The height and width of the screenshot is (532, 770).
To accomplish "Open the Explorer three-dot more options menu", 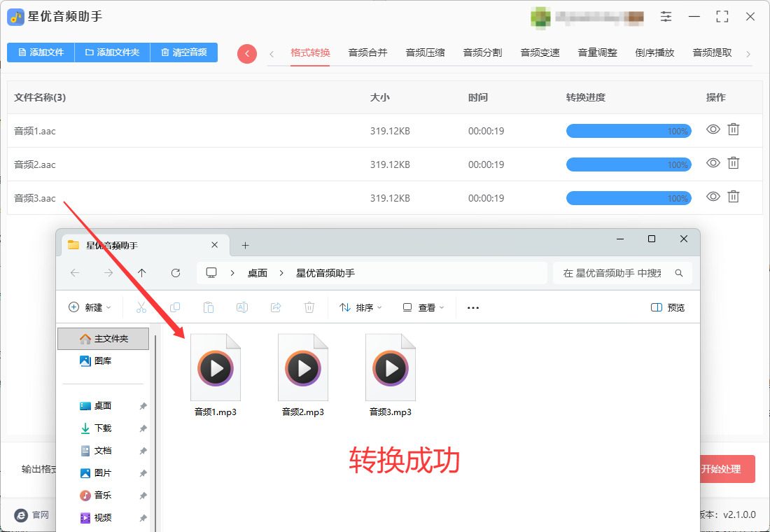I will click(x=473, y=307).
